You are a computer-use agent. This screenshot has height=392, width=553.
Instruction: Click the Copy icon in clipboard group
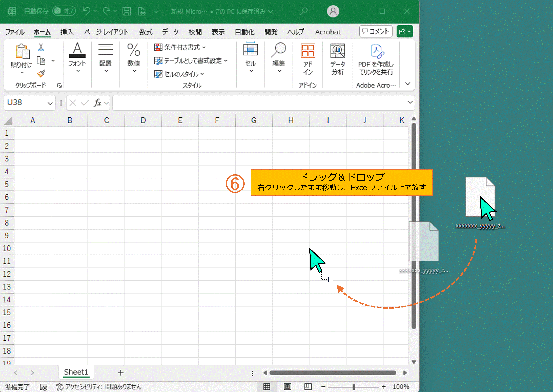point(41,61)
